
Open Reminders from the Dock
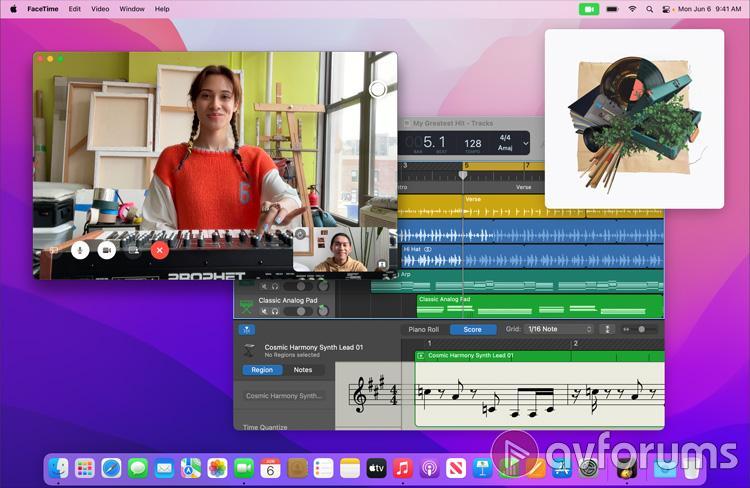(323, 468)
